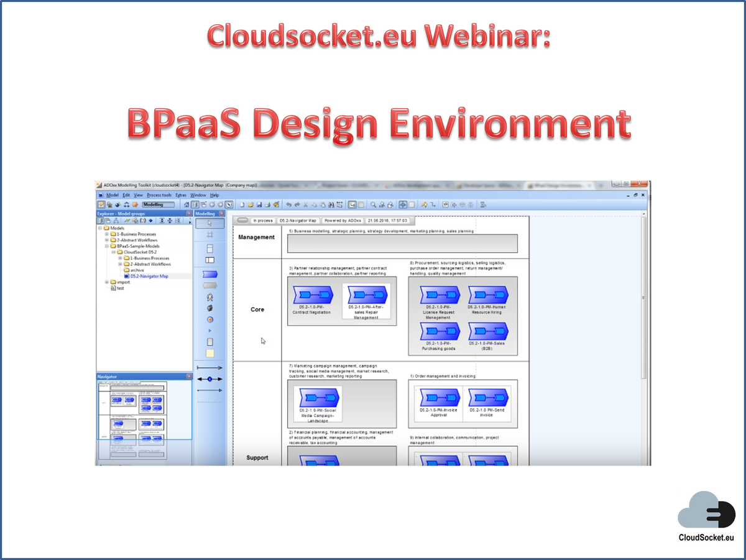Open the Model menu
Image resolution: width=746 pixels, height=560 pixels.
tap(112, 195)
